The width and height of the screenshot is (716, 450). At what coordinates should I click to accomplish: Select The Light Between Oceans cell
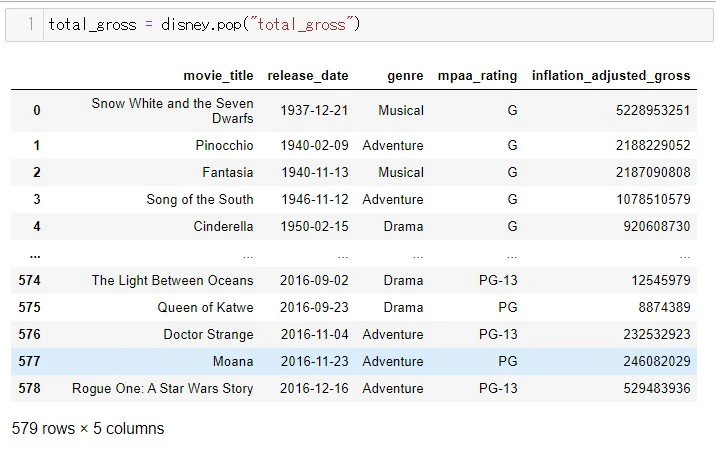pos(172,280)
